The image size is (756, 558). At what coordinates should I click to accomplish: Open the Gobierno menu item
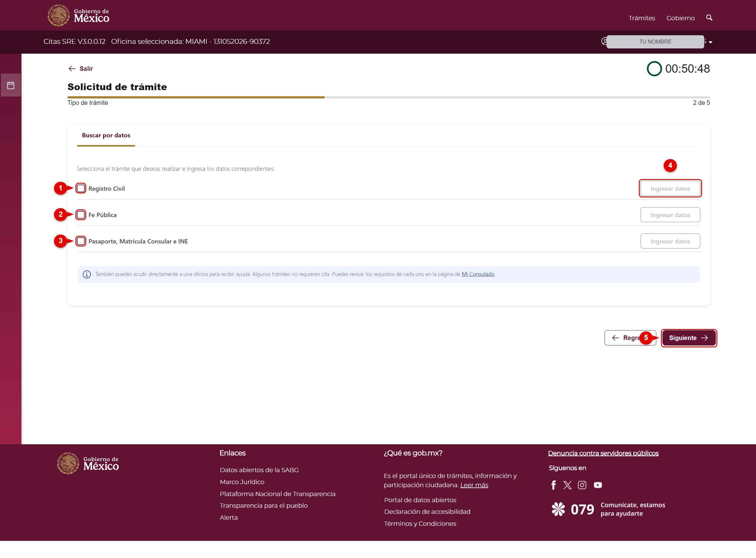680,18
